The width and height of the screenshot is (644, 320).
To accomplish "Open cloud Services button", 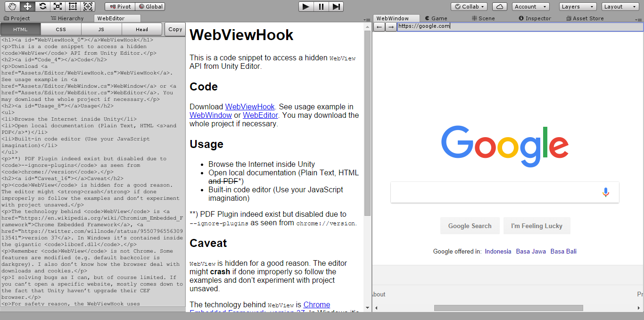I will 500,7.
